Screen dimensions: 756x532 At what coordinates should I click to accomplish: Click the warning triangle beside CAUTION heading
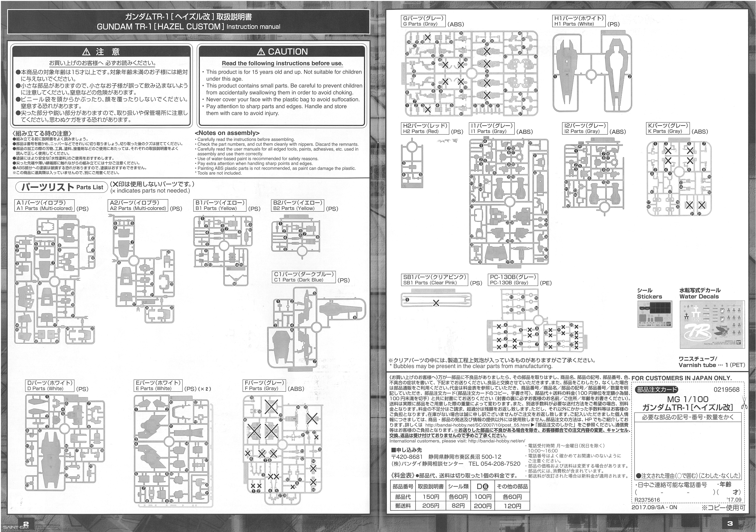coord(261,52)
